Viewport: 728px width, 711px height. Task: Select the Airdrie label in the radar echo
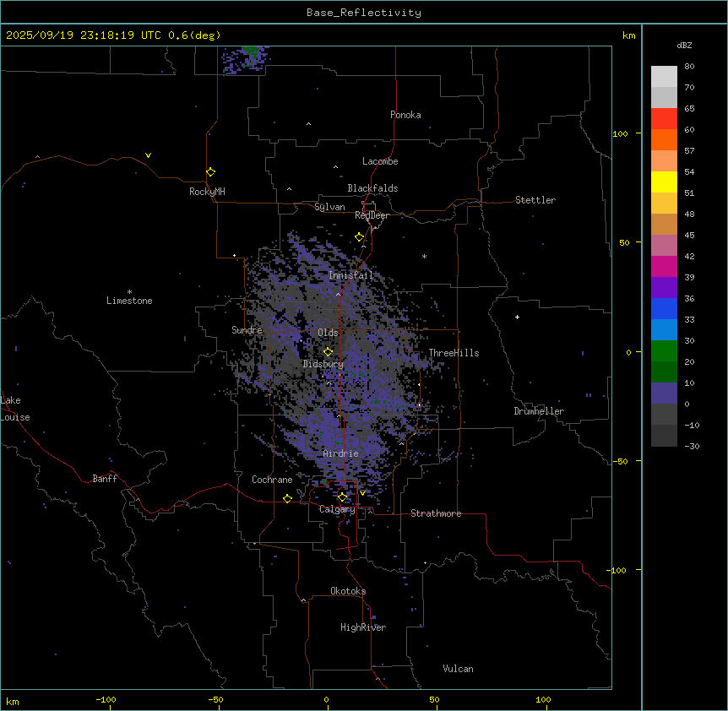340,453
